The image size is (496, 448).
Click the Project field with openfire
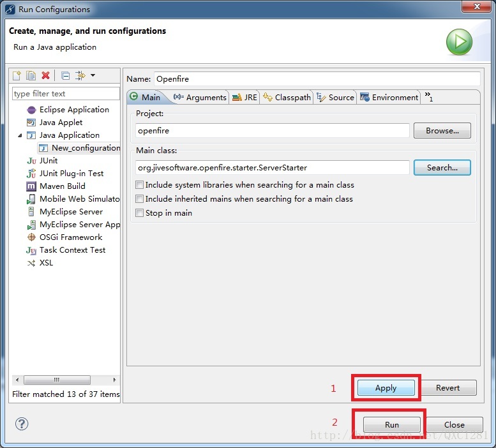(x=273, y=131)
